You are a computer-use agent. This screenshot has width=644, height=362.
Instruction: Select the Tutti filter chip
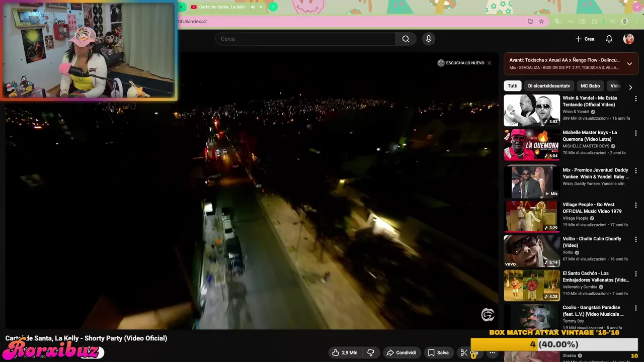point(512,86)
